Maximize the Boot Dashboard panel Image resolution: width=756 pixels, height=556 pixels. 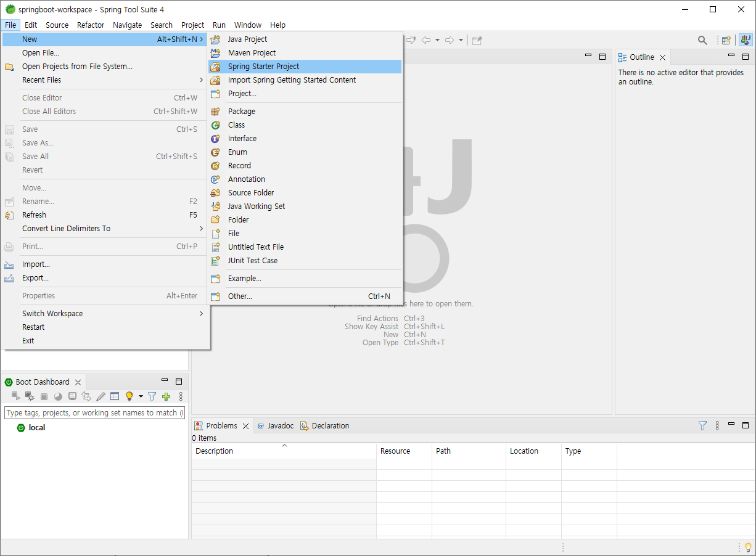tap(179, 382)
